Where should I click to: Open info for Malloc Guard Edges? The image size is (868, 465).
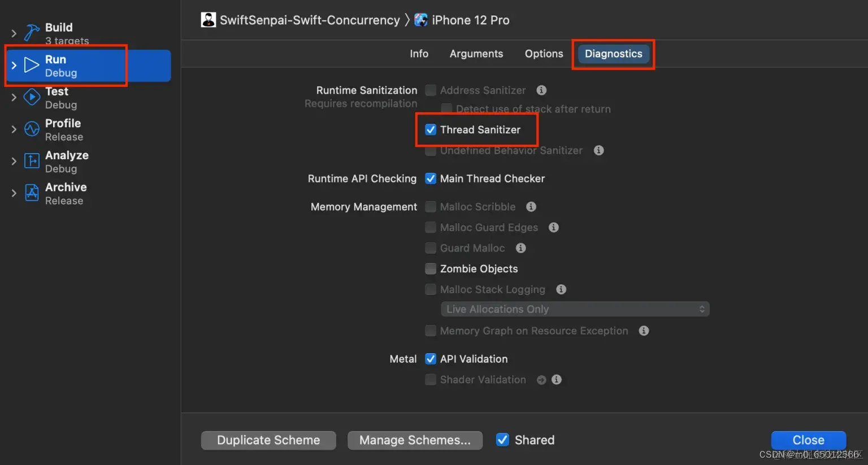(554, 227)
